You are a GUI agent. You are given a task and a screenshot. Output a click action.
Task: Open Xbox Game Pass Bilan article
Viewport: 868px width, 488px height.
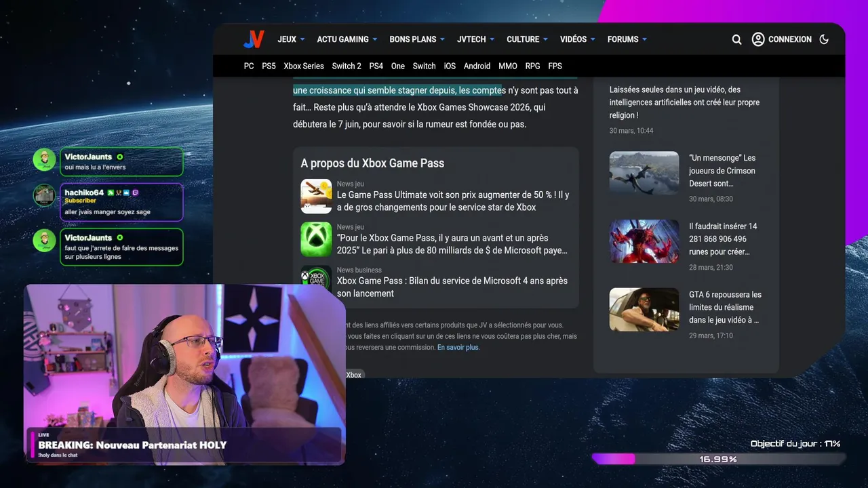pyautogui.click(x=452, y=287)
